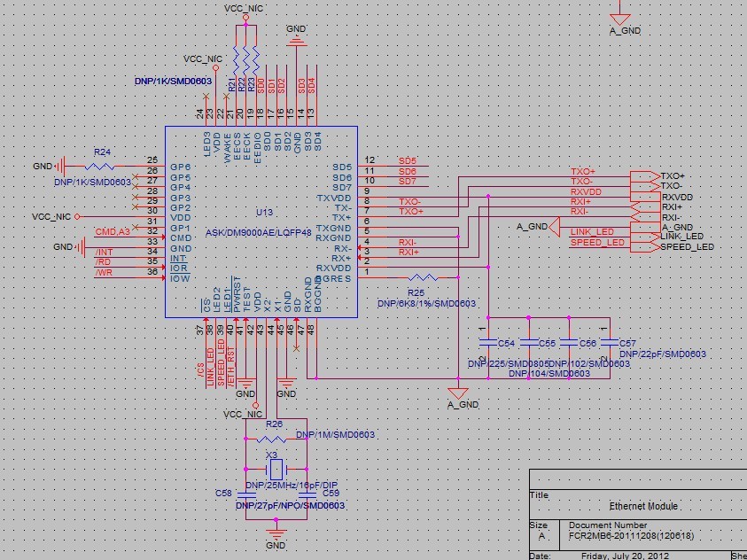Click the '/WR' net label
747x560 pixels.
pyautogui.click(x=104, y=272)
